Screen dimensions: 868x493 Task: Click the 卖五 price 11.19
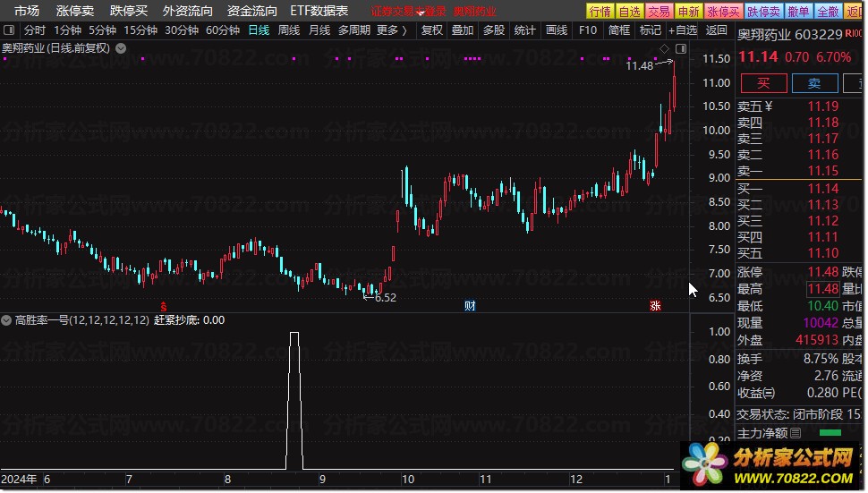coord(822,106)
